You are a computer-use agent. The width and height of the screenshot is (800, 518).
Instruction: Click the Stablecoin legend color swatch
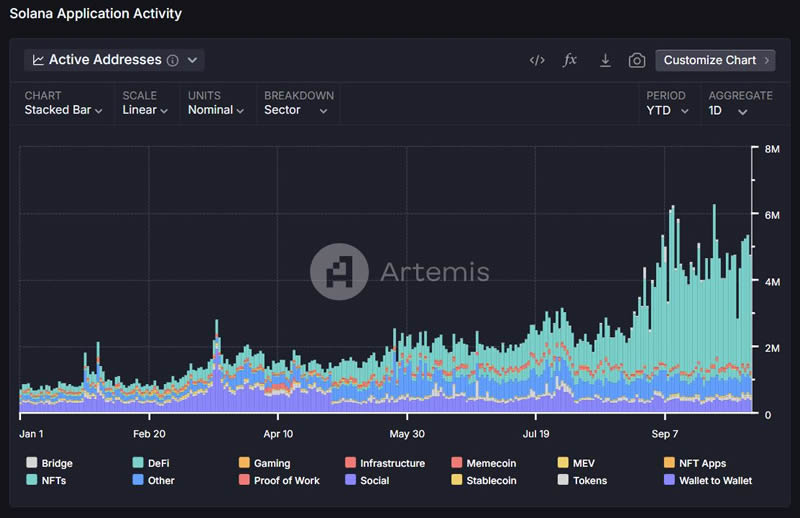click(x=457, y=480)
